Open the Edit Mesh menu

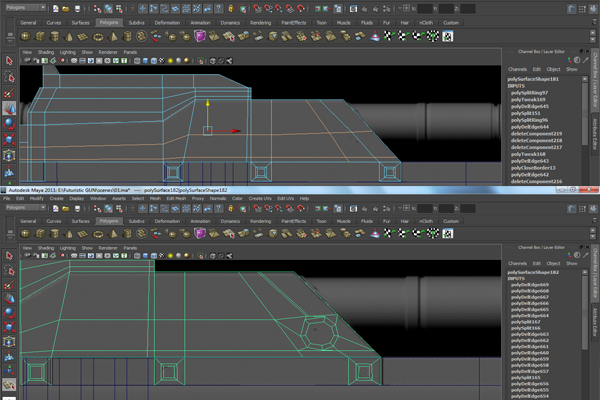(176, 198)
